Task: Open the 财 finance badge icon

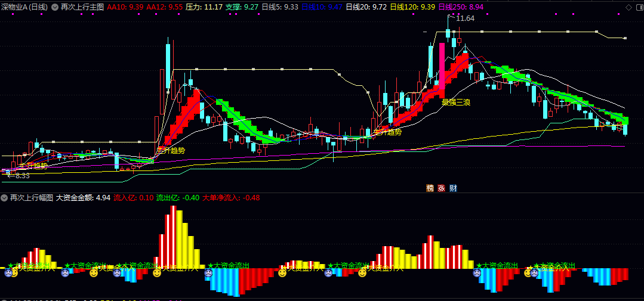Action: (x=453, y=188)
